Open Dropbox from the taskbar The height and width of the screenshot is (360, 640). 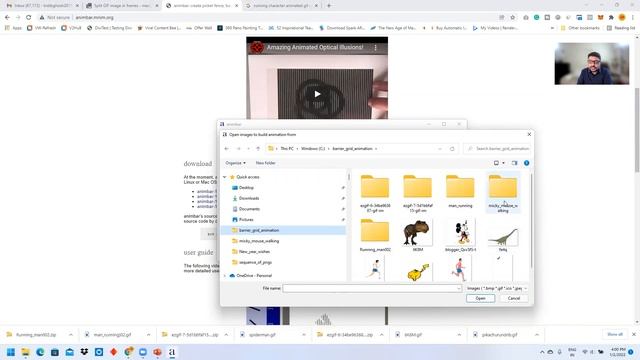pos(84,352)
